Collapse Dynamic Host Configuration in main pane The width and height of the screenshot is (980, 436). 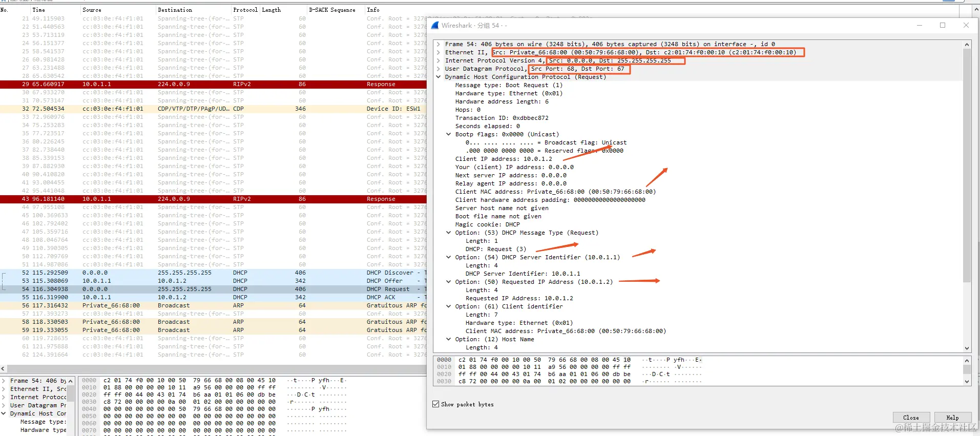point(4,413)
